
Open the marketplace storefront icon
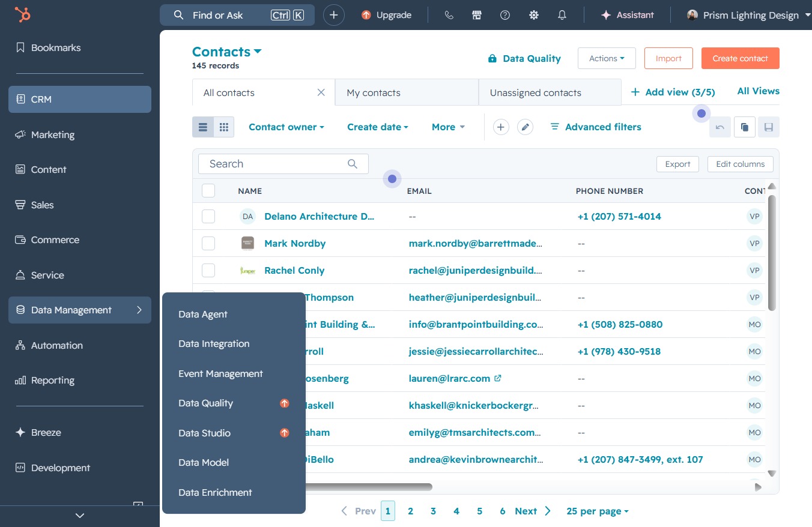(477, 15)
